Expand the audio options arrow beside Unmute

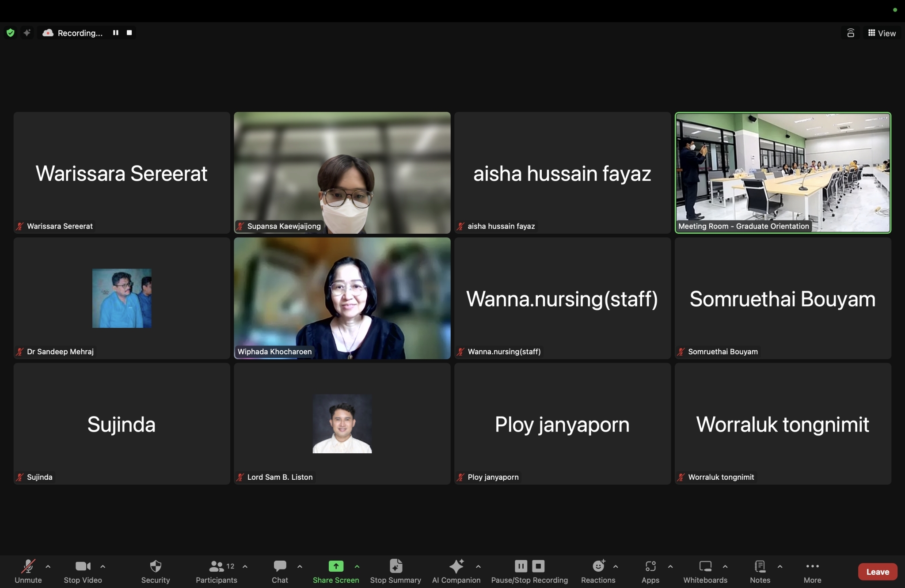[48, 566]
